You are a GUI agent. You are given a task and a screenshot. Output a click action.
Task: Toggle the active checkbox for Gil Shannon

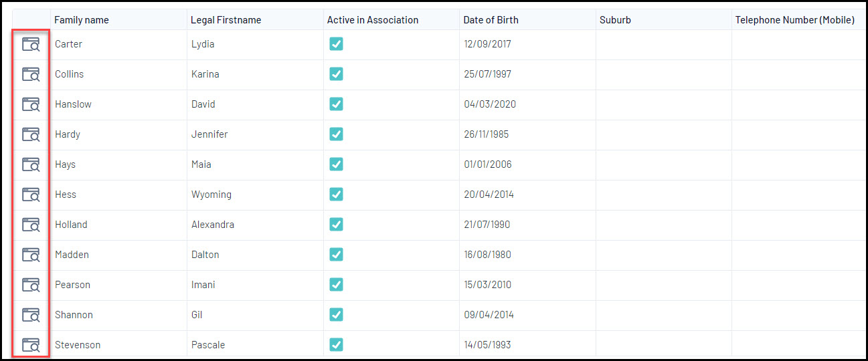(x=336, y=315)
